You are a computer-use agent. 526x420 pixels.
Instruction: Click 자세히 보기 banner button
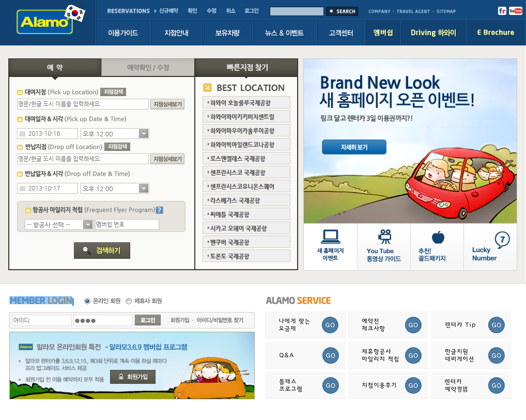[354, 147]
